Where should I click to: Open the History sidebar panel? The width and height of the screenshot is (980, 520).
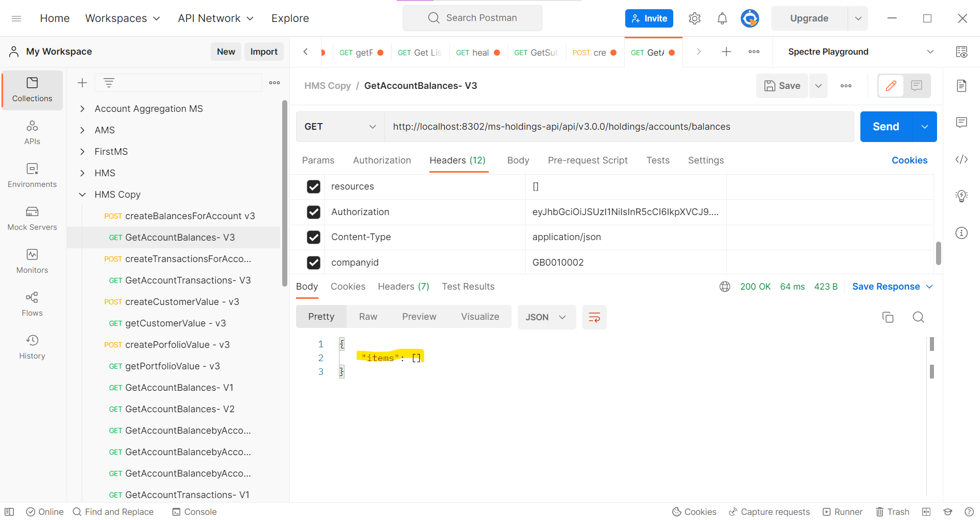click(x=32, y=347)
